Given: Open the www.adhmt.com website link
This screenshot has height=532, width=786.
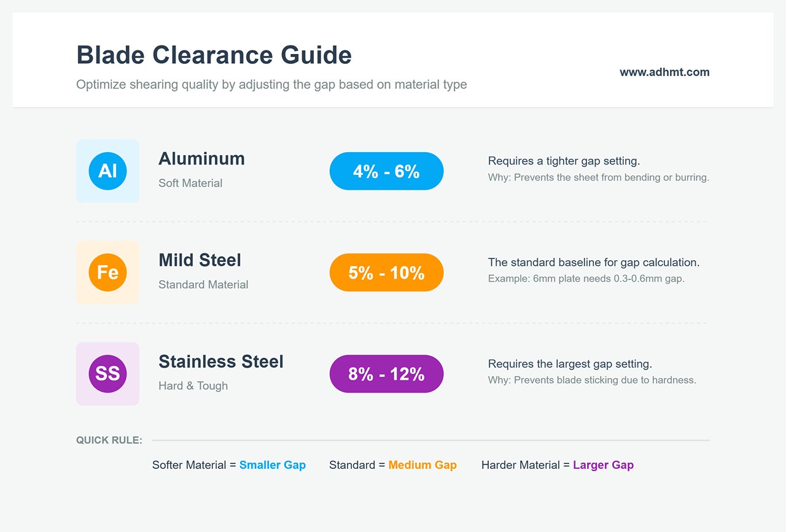Looking at the screenshot, I should 664,72.
